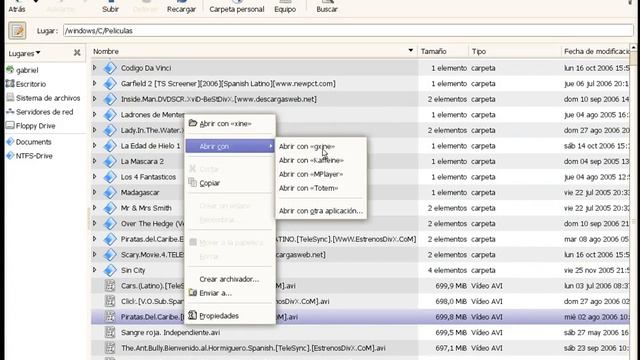
Task: Select Abrir con «MPlayer» in submenu
Action: [x=321, y=174]
